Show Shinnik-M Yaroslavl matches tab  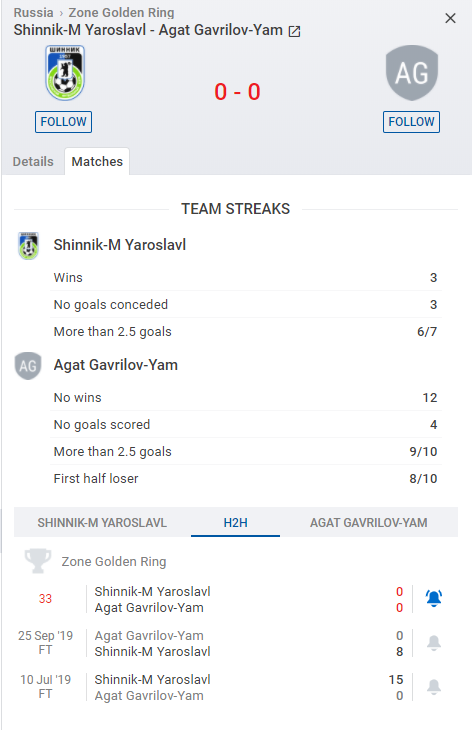tap(102, 523)
